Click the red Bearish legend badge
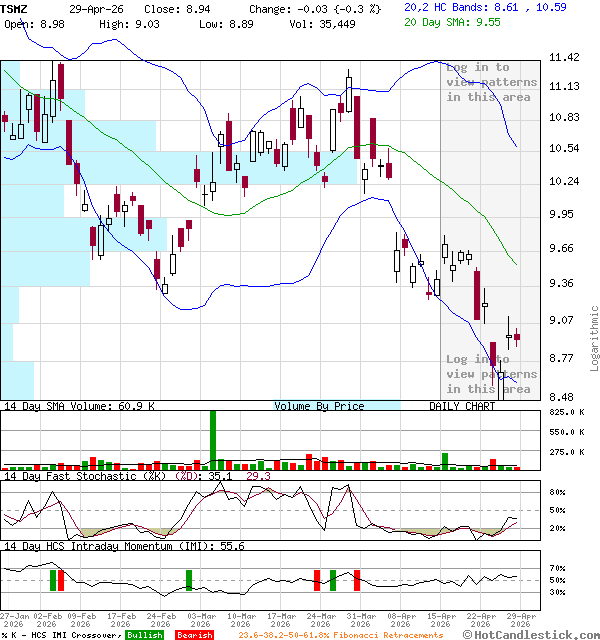Screen dimensions: 600x640 (193, 634)
